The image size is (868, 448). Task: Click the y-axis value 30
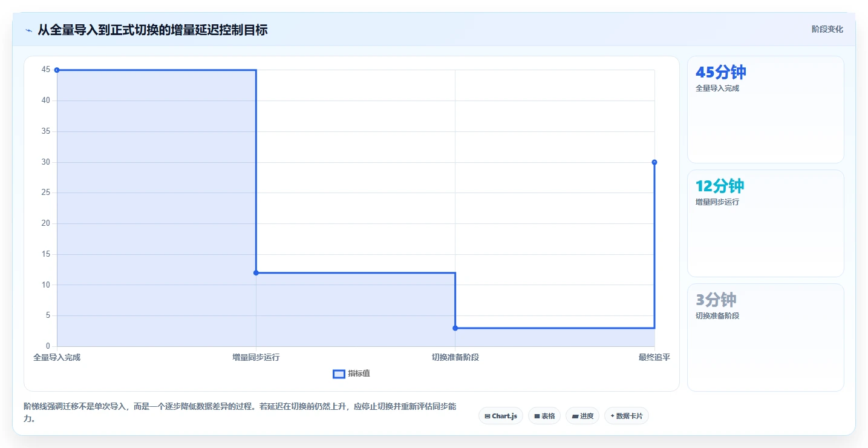pos(46,162)
